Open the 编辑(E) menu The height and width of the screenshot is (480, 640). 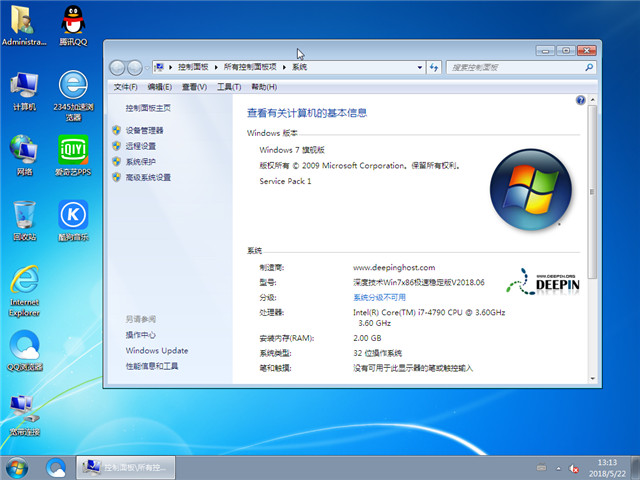pyautogui.click(x=160, y=87)
